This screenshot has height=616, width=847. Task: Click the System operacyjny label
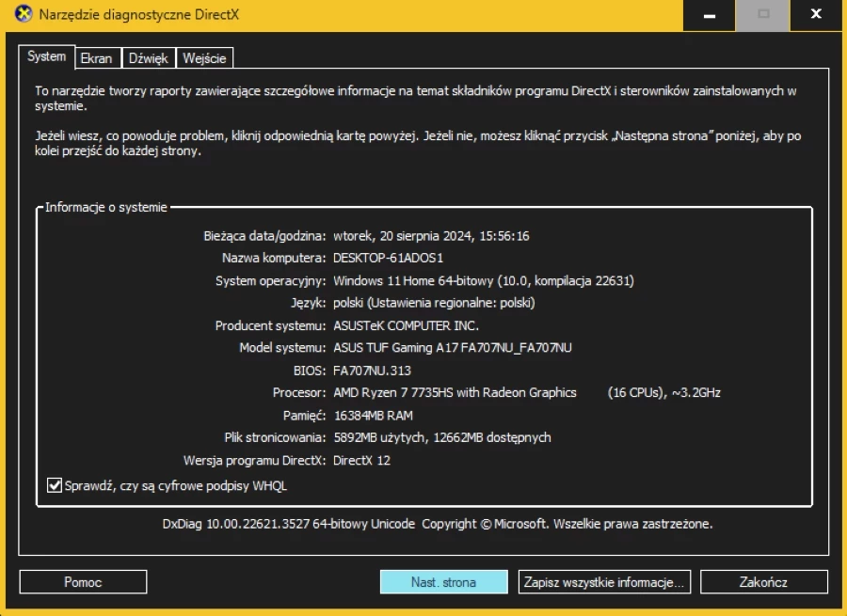click(x=271, y=281)
